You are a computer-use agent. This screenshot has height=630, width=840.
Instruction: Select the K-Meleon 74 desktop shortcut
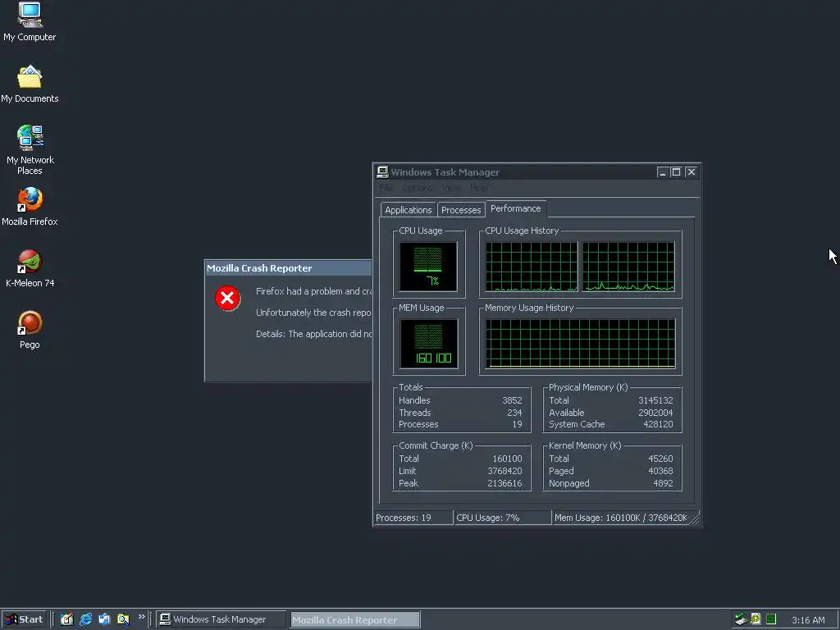(x=30, y=268)
